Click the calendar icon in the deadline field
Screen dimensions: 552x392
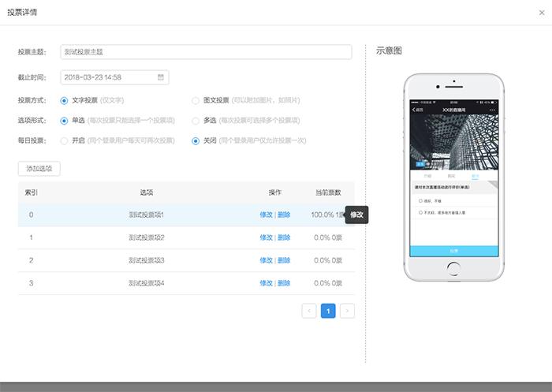point(161,77)
